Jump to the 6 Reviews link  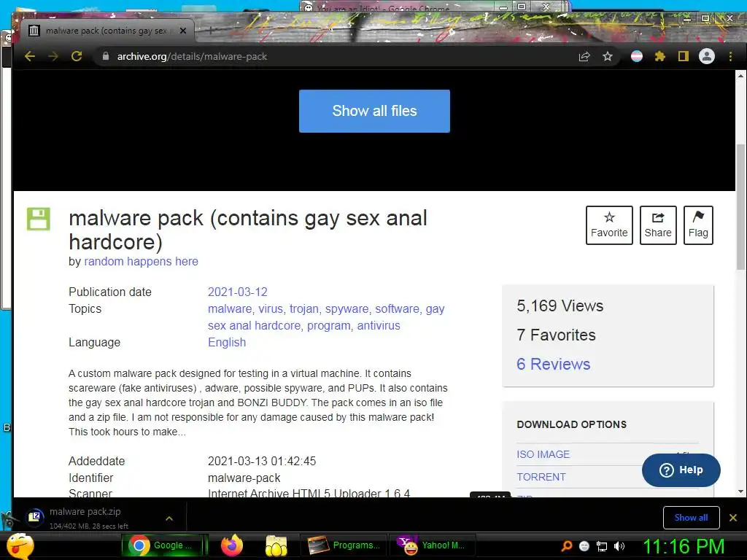(x=554, y=365)
